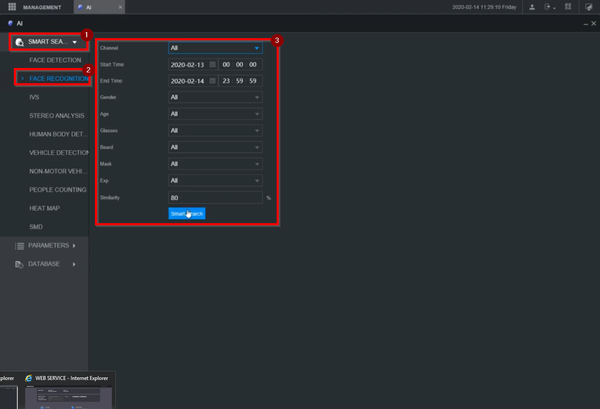Open the End Time calendar icon
Viewport: 600px width, 409px height.
click(x=213, y=81)
